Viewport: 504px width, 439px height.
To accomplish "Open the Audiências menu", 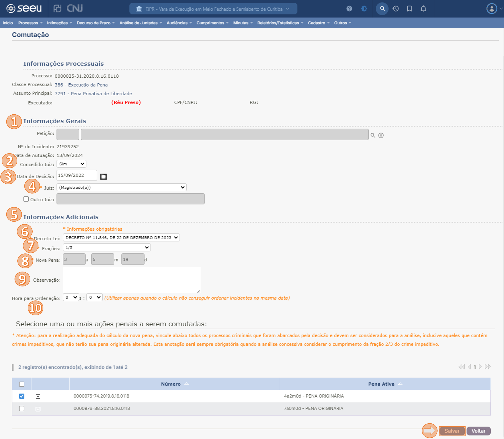I will (179, 23).
